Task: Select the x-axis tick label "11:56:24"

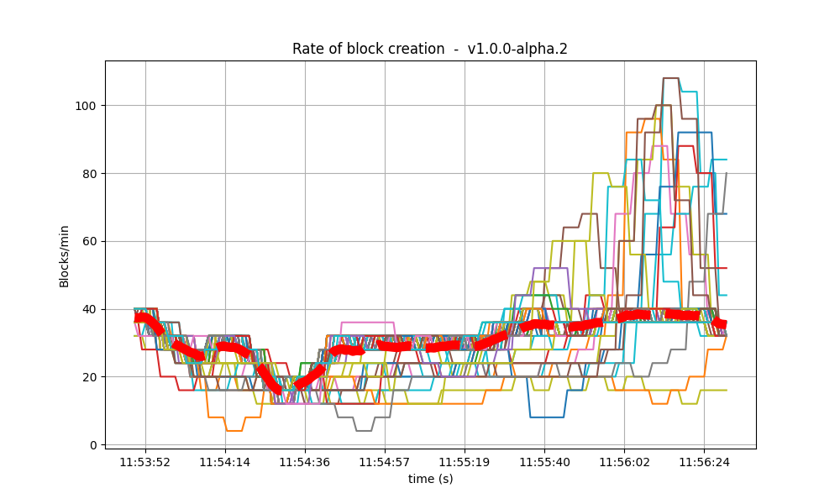Action: pos(705,462)
